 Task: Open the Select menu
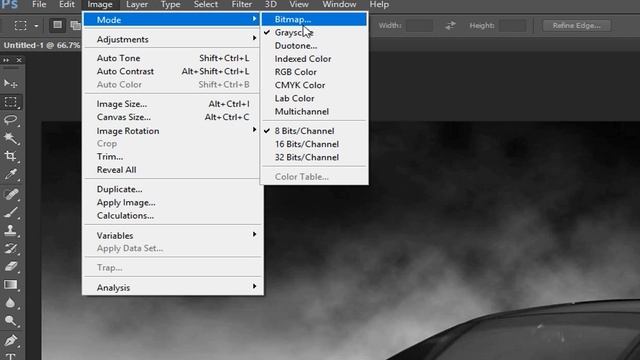pos(205,4)
